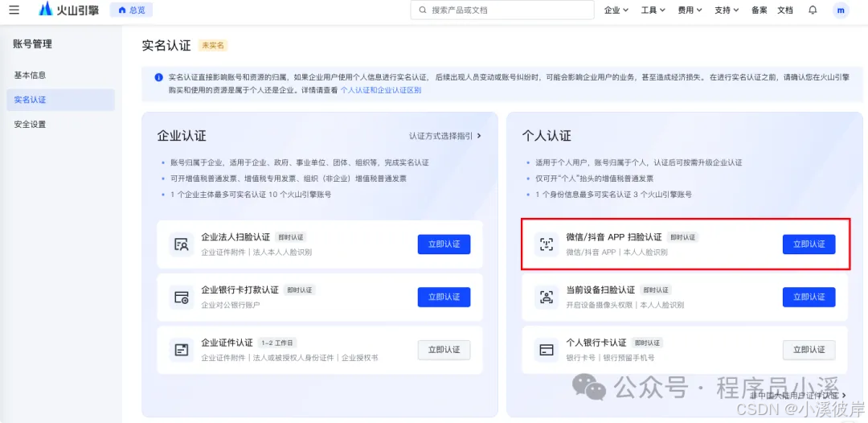Select 基本信息 in sidebar

[30, 76]
